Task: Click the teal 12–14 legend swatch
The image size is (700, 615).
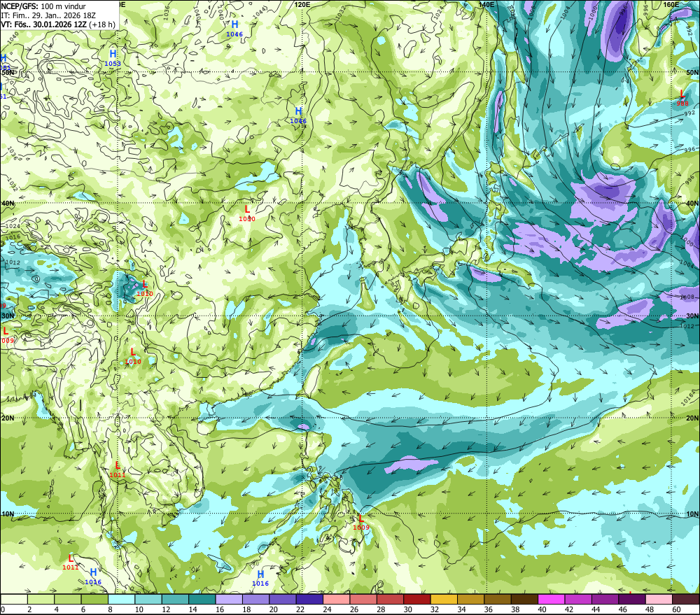Action: pos(176,599)
